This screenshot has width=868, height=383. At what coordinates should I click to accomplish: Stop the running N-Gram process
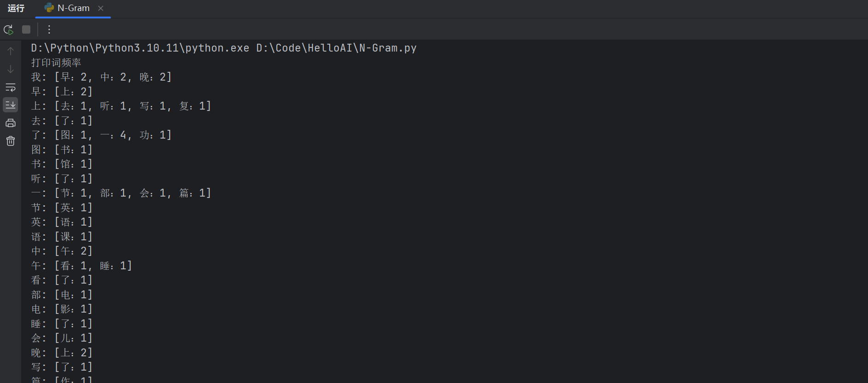click(x=26, y=29)
